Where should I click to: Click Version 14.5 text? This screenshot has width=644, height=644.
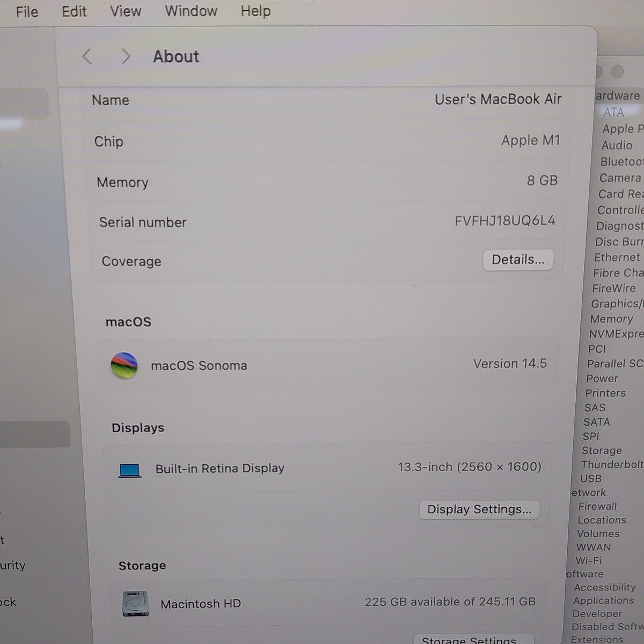tap(510, 363)
